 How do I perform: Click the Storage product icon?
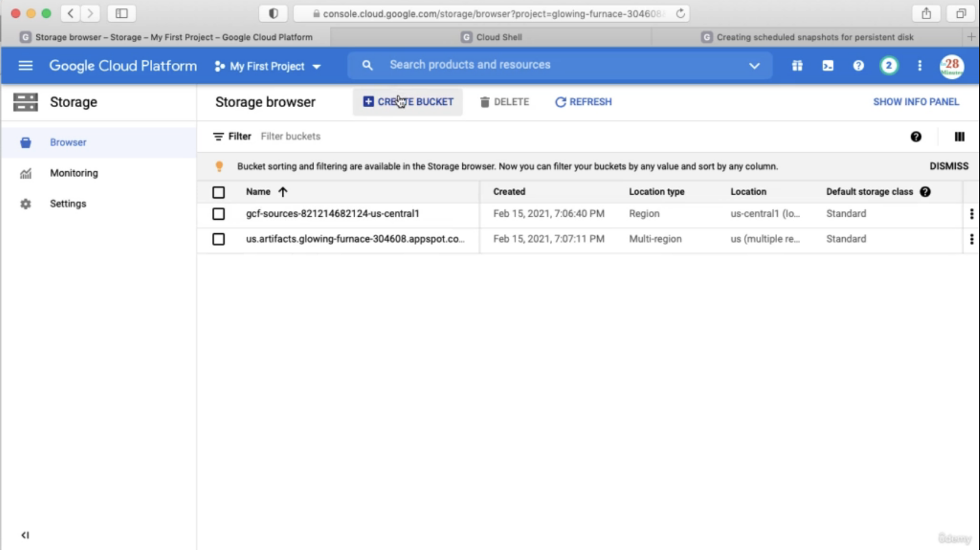25,102
